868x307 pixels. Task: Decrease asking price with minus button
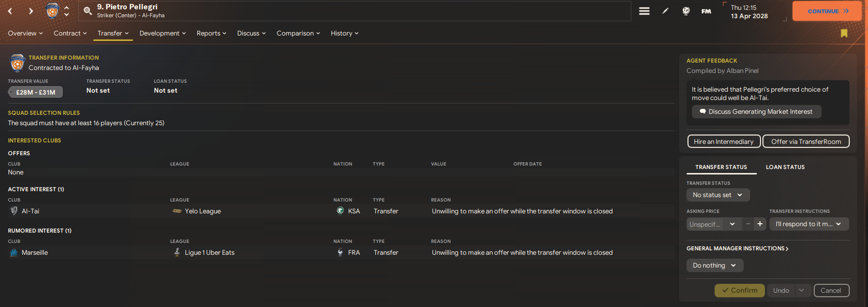coord(748,224)
